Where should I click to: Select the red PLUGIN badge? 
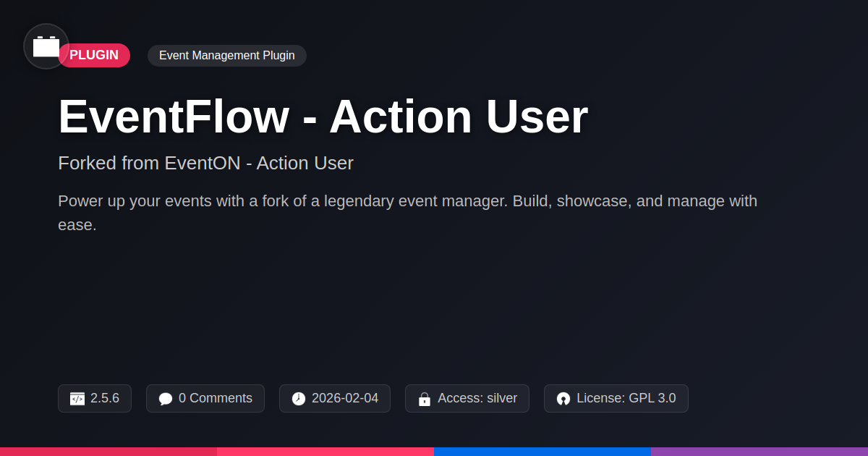94,55
